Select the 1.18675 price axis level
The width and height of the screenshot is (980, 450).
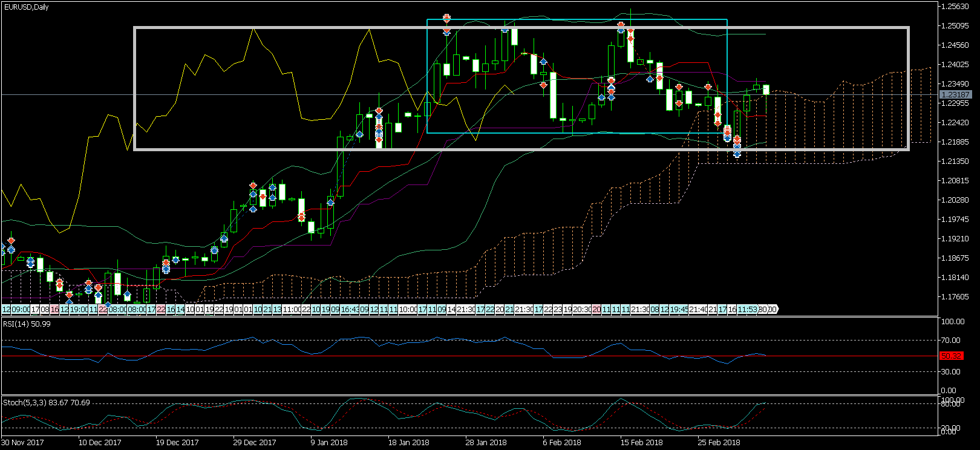click(x=956, y=258)
